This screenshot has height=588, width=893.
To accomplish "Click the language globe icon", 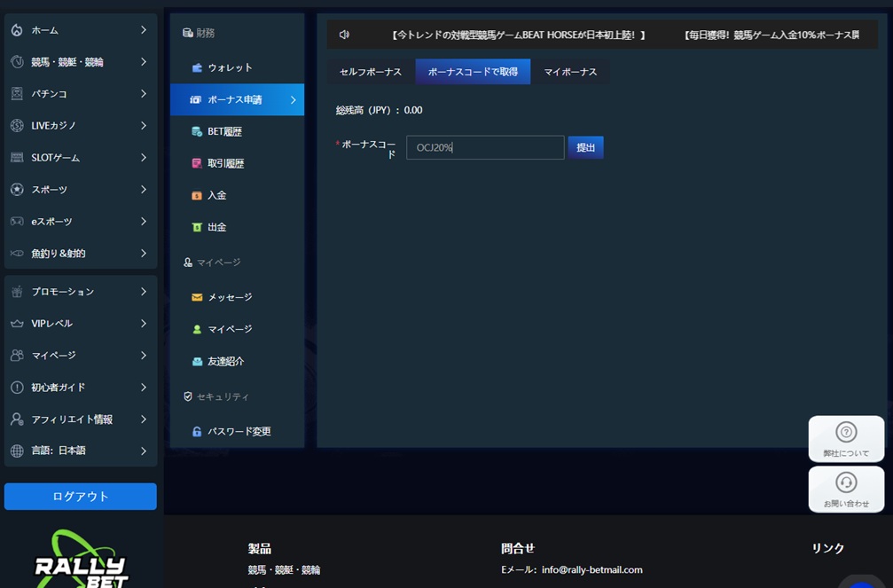I will point(17,451).
